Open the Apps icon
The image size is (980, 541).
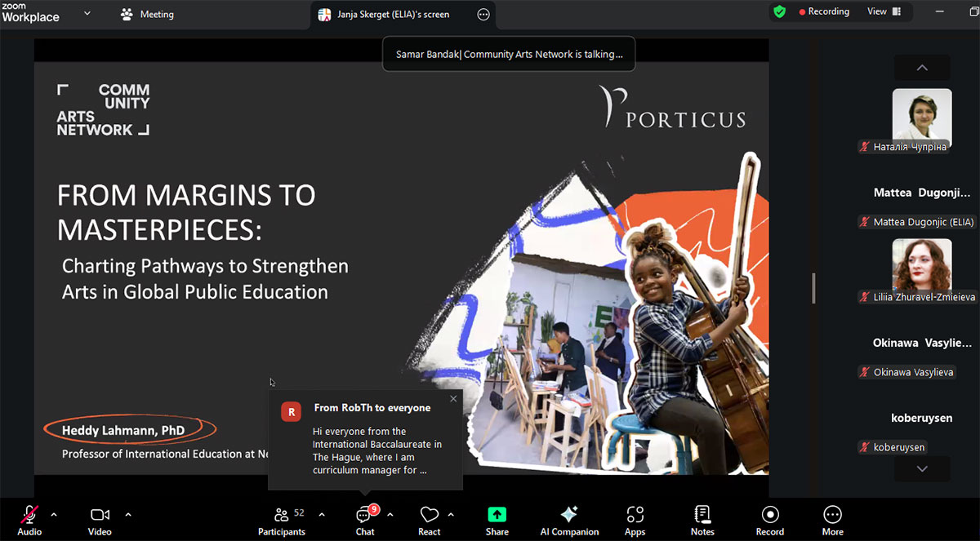635,520
